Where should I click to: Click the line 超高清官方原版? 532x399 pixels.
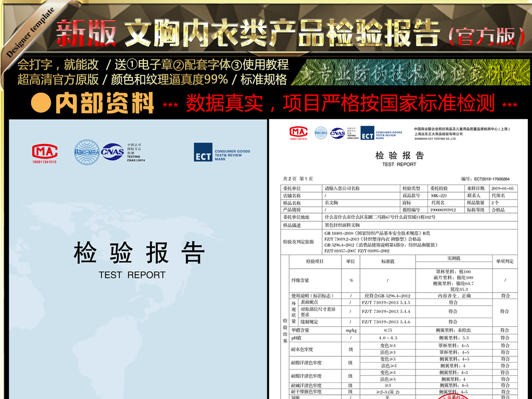click(58, 79)
